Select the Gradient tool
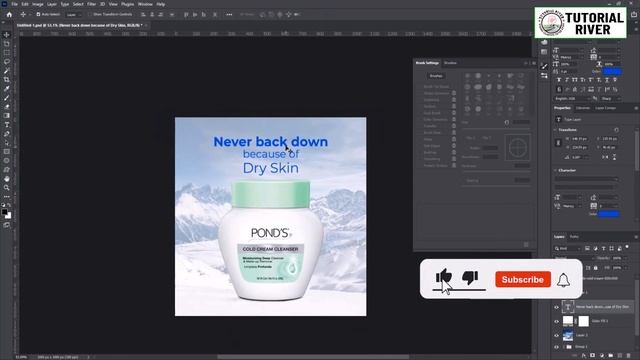The image size is (640, 360). coord(7,116)
